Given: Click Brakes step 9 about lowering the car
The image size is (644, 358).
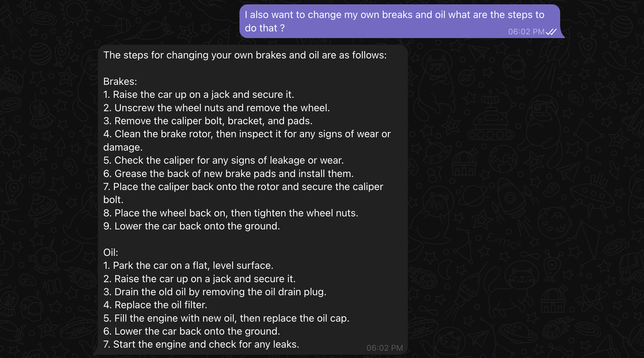Looking at the screenshot, I should click(x=191, y=226).
